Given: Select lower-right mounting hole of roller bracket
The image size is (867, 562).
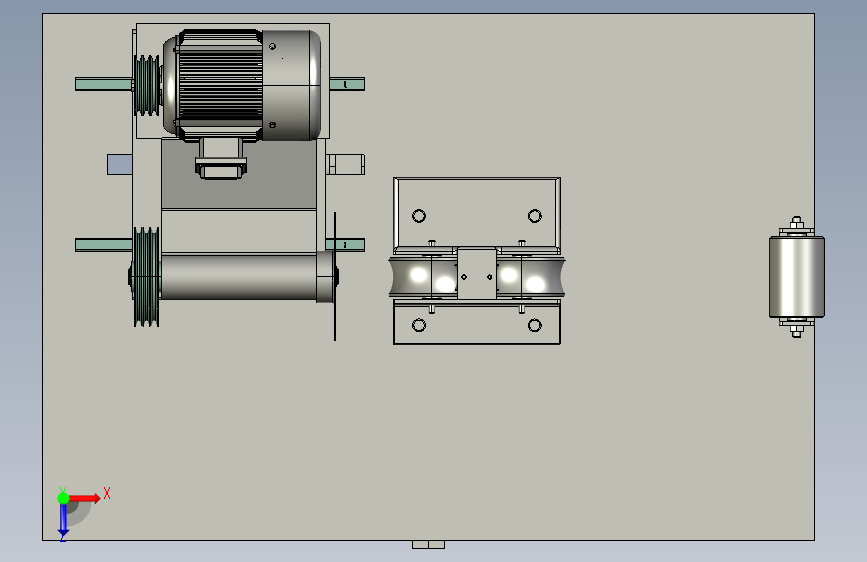Looking at the screenshot, I should tap(535, 325).
